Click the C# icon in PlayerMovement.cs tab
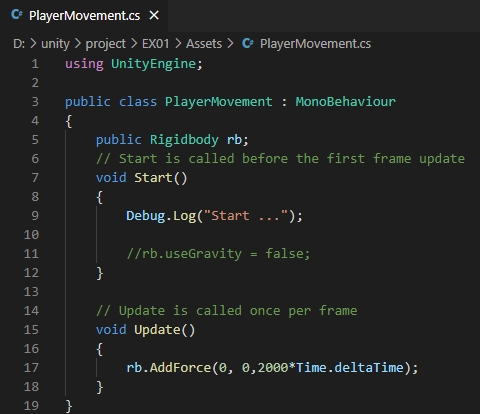 pos(16,15)
